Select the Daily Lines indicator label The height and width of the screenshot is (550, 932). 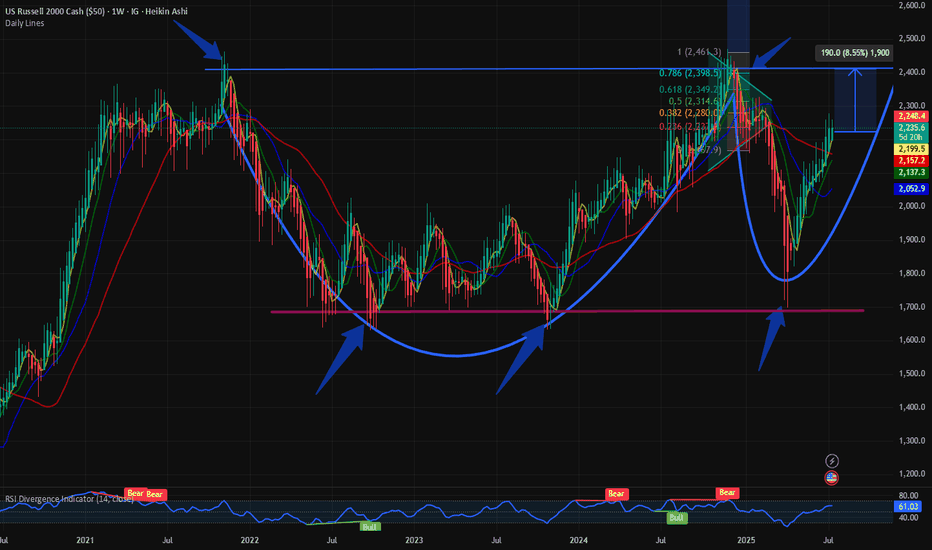click(24, 23)
